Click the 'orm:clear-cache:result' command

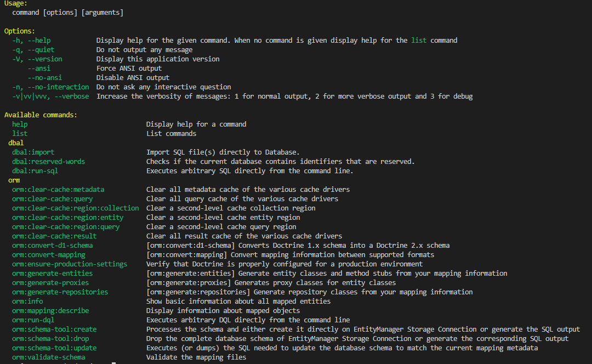click(54, 236)
